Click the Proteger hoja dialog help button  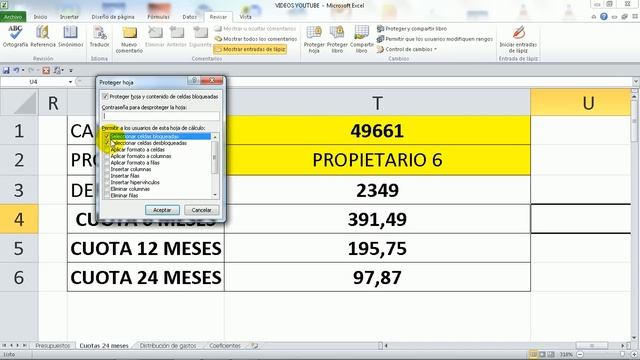(x=194, y=81)
